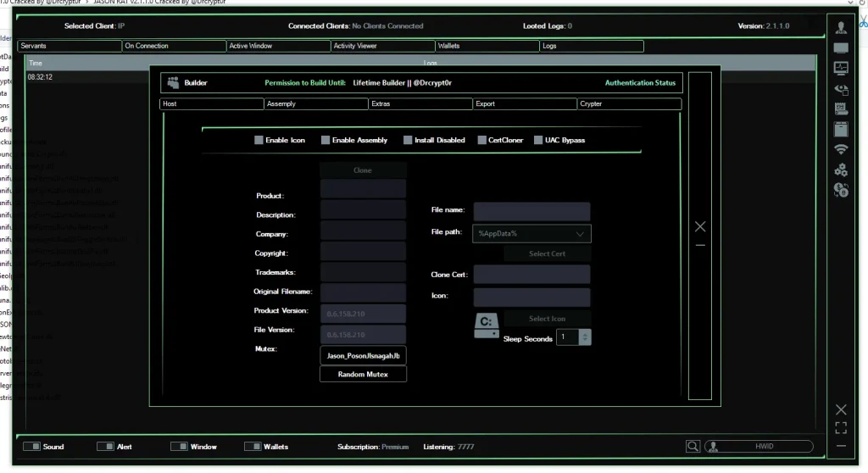Select the Wi-Fi signal icon

click(x=841, y=149)
